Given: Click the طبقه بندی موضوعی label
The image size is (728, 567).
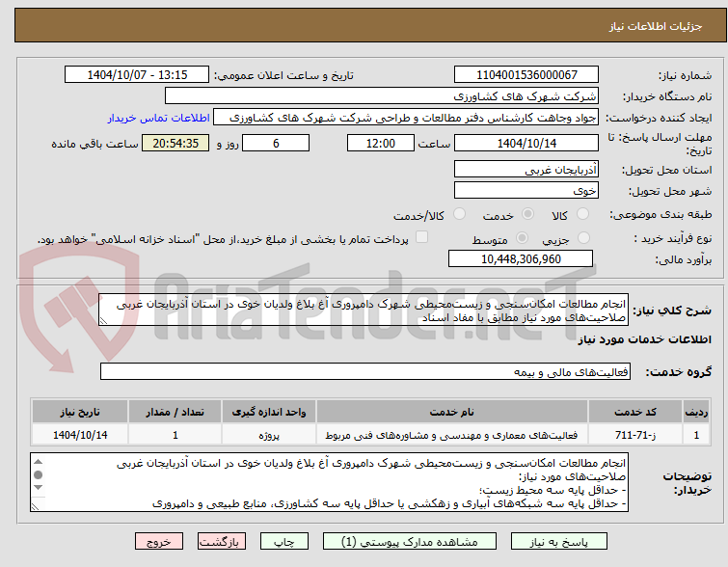Looking at the screenshot, I should pos(661,214).
